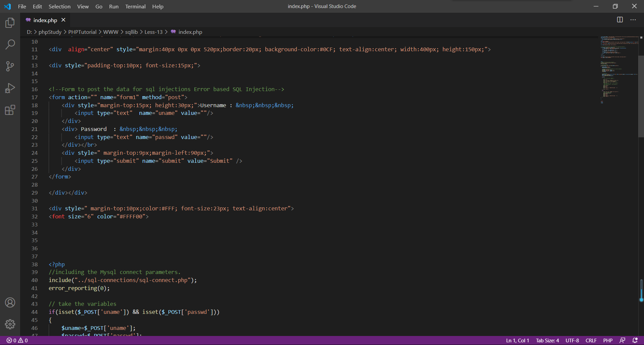
Task: Split the editor to the right
Action: 620,20
